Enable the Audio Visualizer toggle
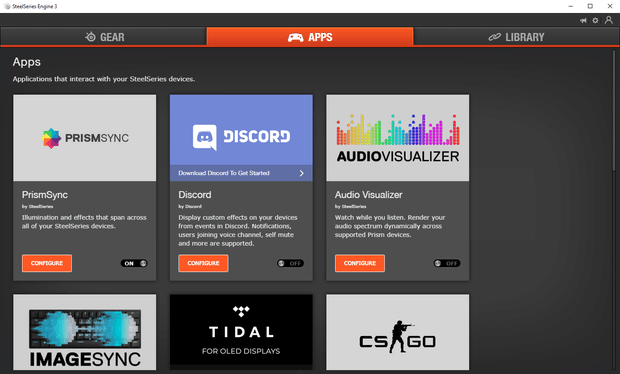The height and width of the screenshot is (374, 620). [x=447, y=263]
